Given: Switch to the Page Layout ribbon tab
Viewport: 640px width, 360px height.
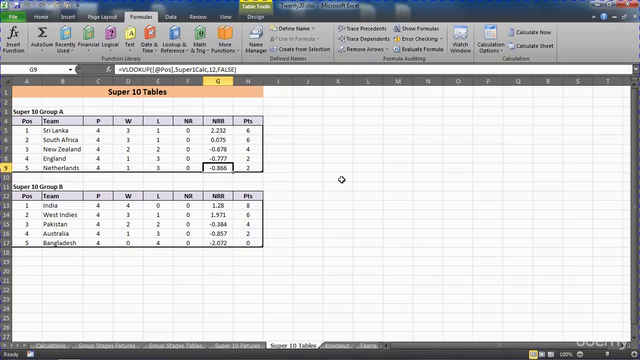Looking at the screenshot, I should pyautogui.click(x=102, y=17).
